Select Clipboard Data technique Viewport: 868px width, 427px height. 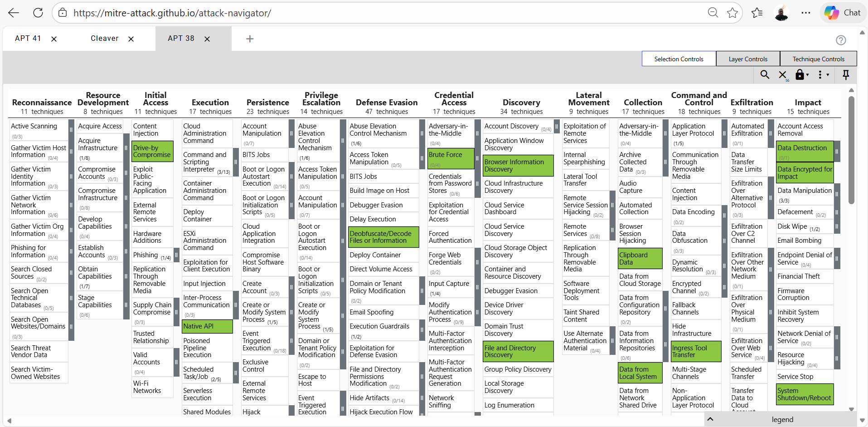click(640, 259)
